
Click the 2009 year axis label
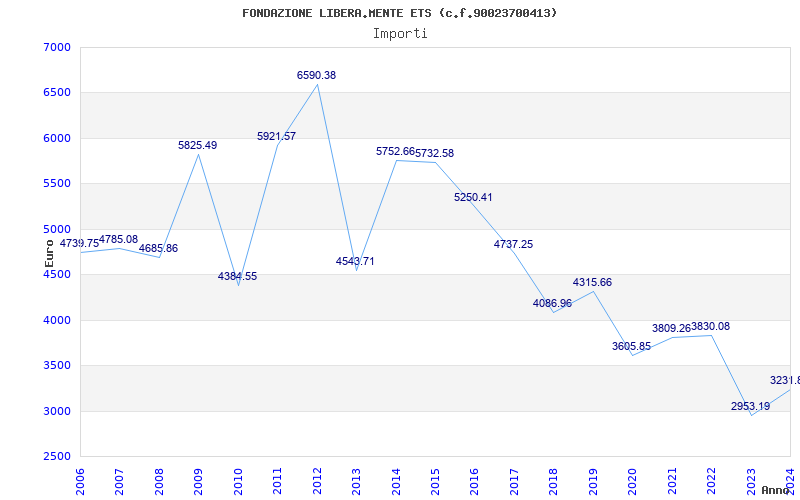[198, 481]
